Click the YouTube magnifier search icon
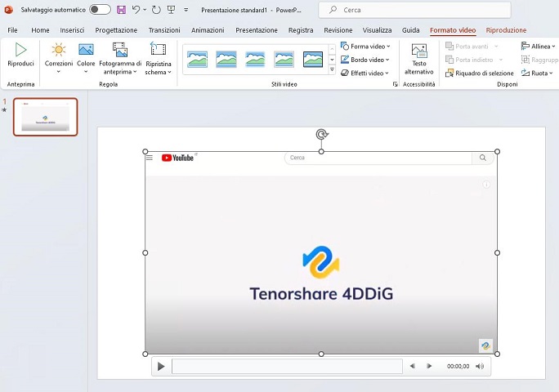Screen dimensions: 559x392 tap(483, 158)
